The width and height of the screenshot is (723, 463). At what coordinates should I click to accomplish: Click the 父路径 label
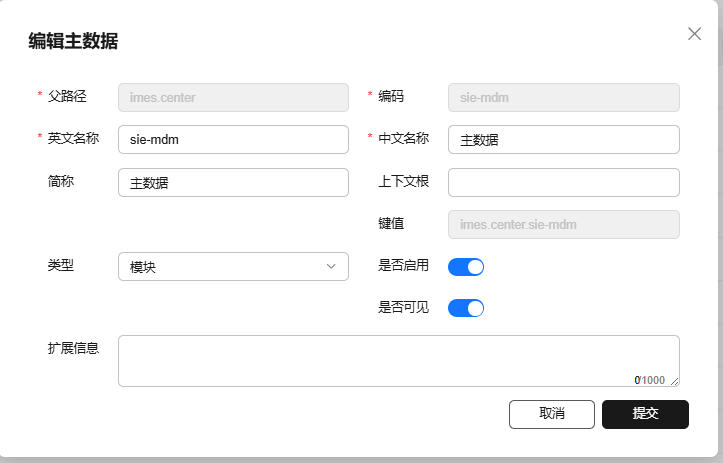[67, 96]
